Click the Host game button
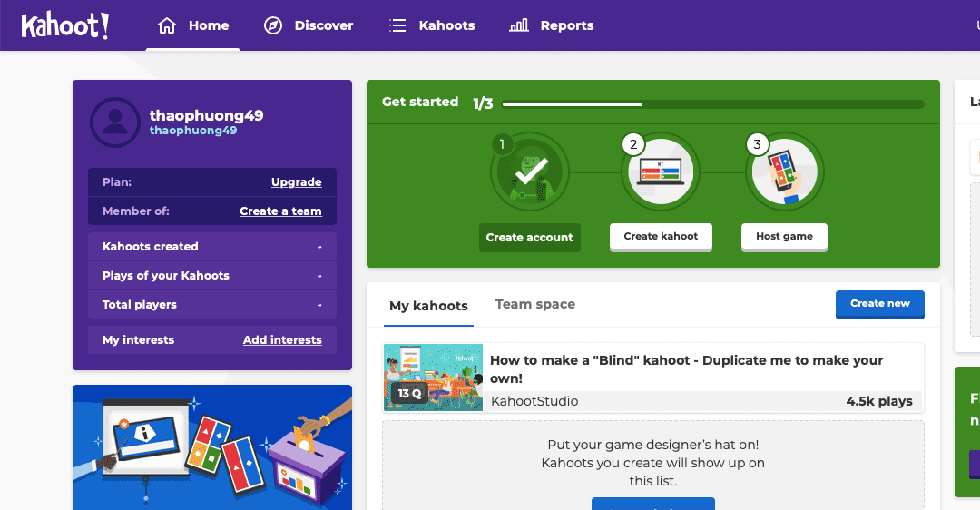Viewport: 980px width, 510px height. [784, 237]
